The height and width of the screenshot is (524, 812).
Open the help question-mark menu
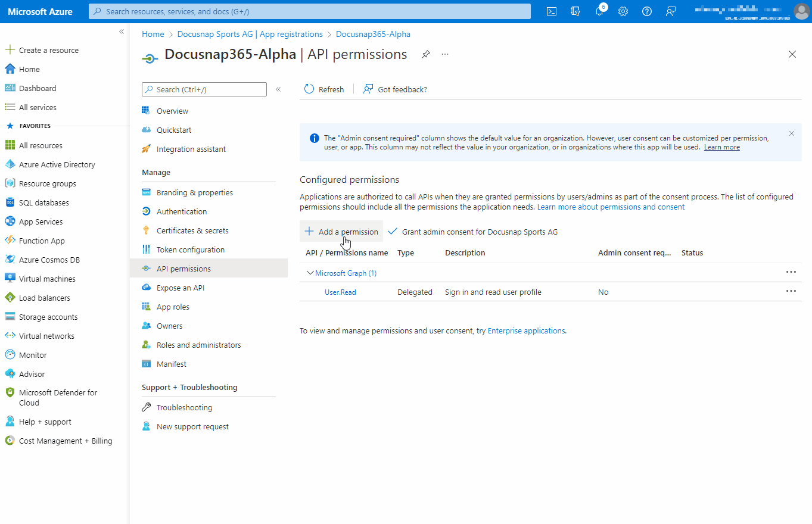[646, 11]
